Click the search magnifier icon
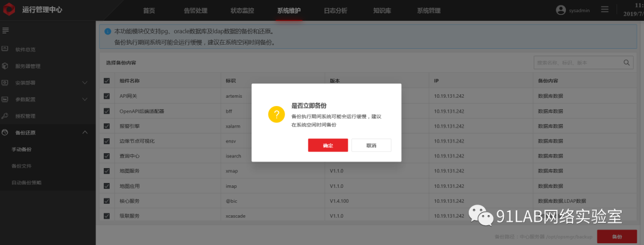The height and width of the screenshot is (245, 644). 626,63
